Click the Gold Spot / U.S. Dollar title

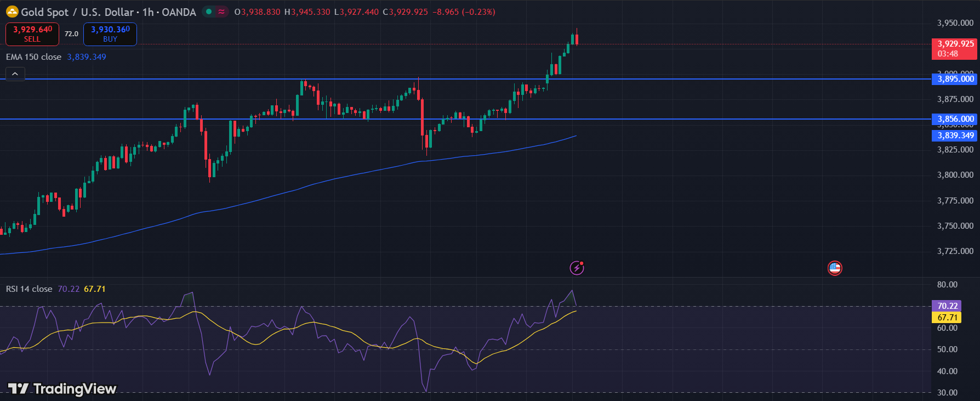tap(77, 12)
